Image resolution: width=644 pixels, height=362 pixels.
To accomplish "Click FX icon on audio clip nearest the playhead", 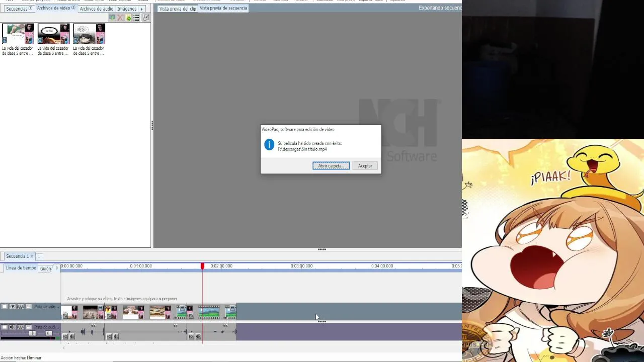I will 191,336.
